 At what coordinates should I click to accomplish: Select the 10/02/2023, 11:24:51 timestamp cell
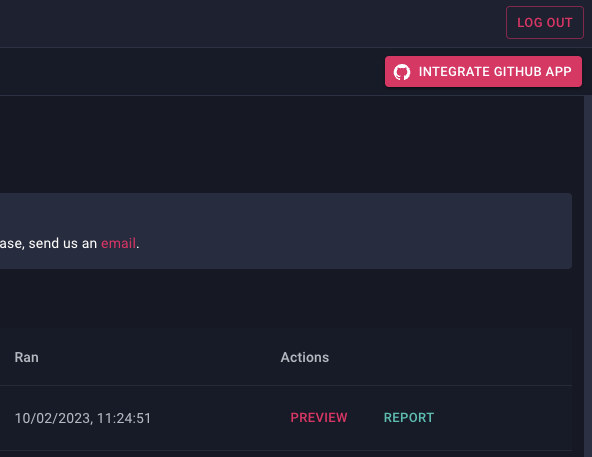tap(83, 418)
